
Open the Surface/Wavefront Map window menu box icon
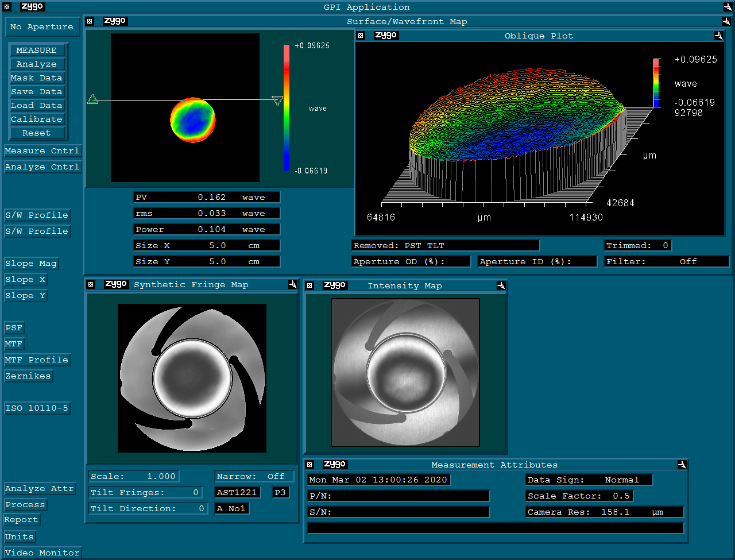(x=90, y=21)
